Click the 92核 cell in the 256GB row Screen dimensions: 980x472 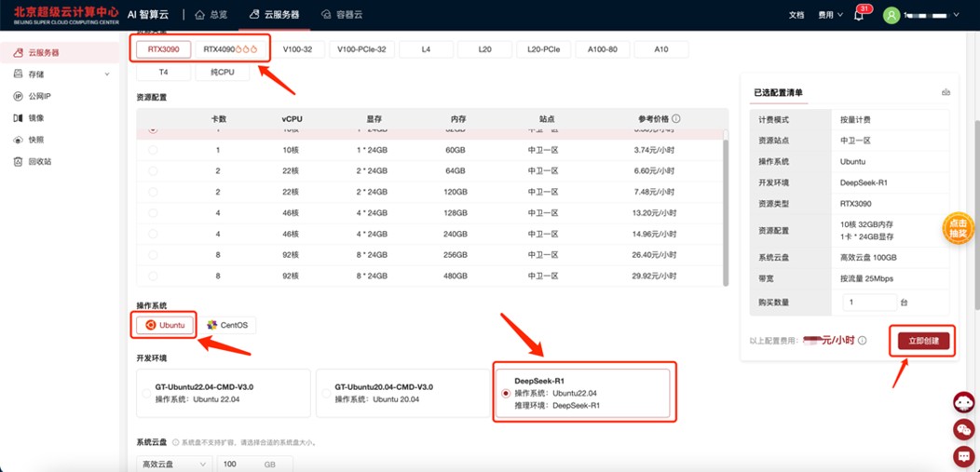(293, 255)
